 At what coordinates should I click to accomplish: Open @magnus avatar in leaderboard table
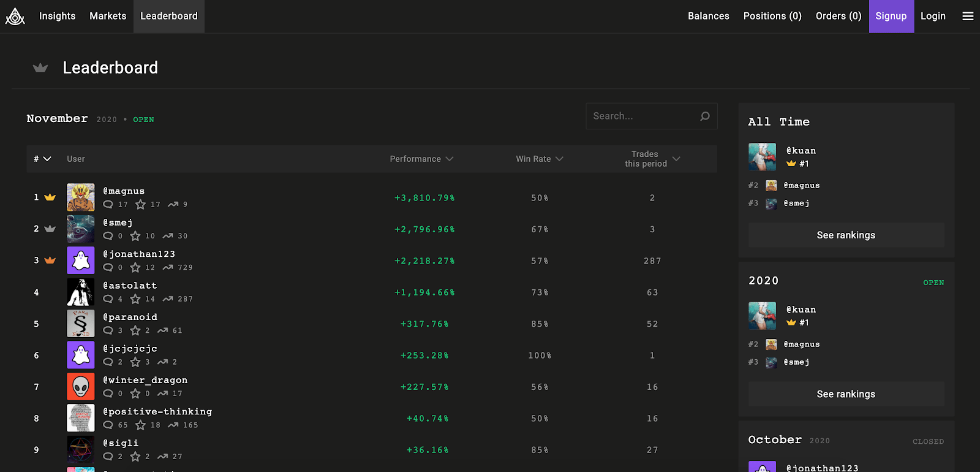point(81,197)
